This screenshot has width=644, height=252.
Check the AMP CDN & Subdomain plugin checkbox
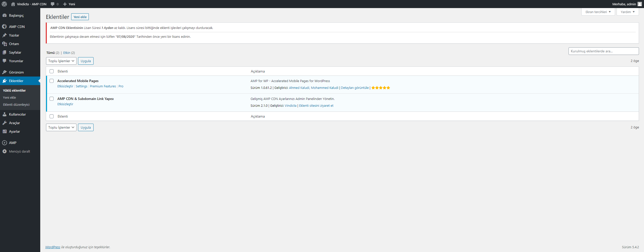(52, 99)
